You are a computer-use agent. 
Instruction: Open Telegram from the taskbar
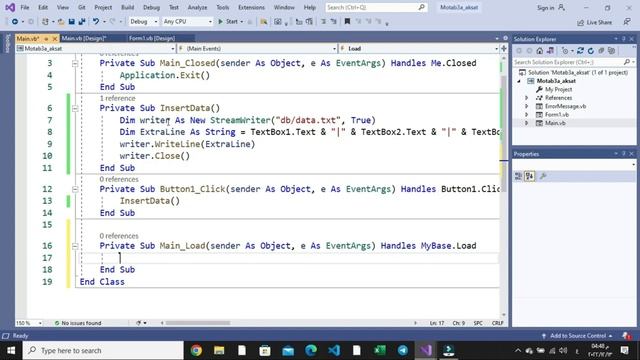[402, 351]
